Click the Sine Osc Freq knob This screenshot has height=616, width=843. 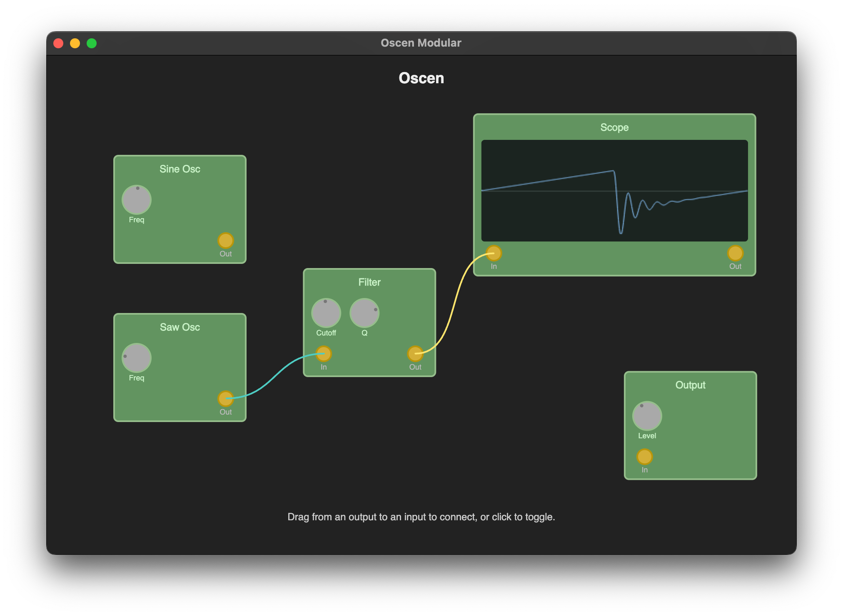click(x=137, y=200)
